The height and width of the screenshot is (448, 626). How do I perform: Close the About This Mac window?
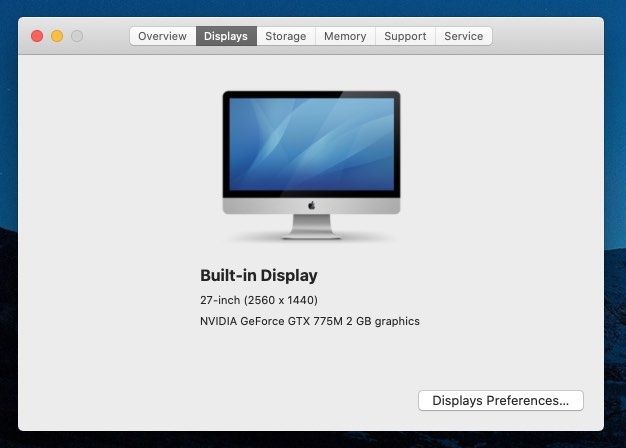pyautogui.click(x=37, y=36)
